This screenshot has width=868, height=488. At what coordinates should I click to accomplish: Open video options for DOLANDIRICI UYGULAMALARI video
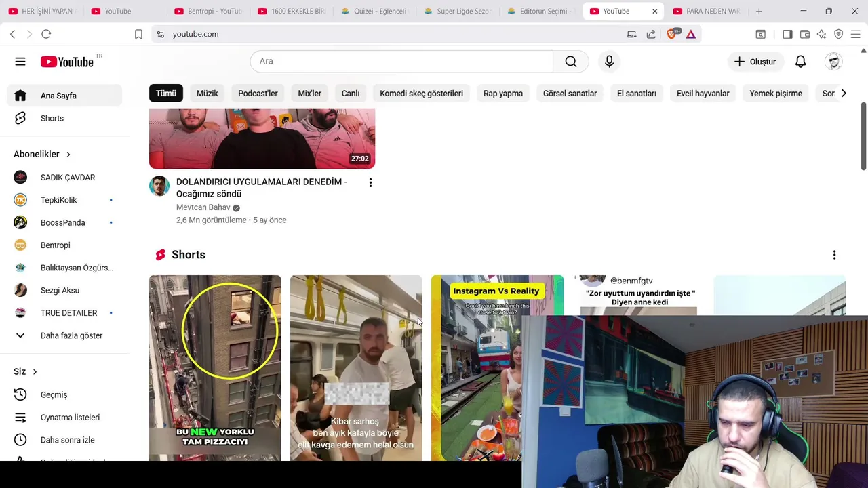click(370, 183)
